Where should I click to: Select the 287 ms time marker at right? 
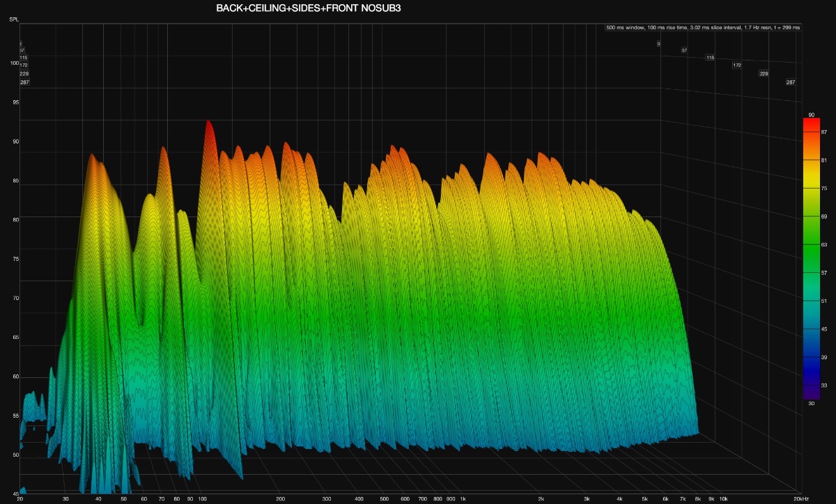pyautogui.click(x=791, y=82)
